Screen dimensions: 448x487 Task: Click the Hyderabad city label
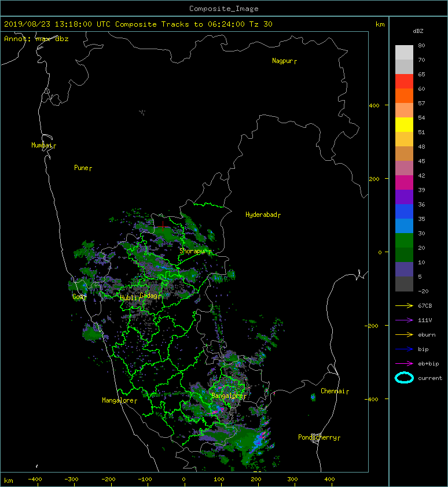(x=261, y=215)
